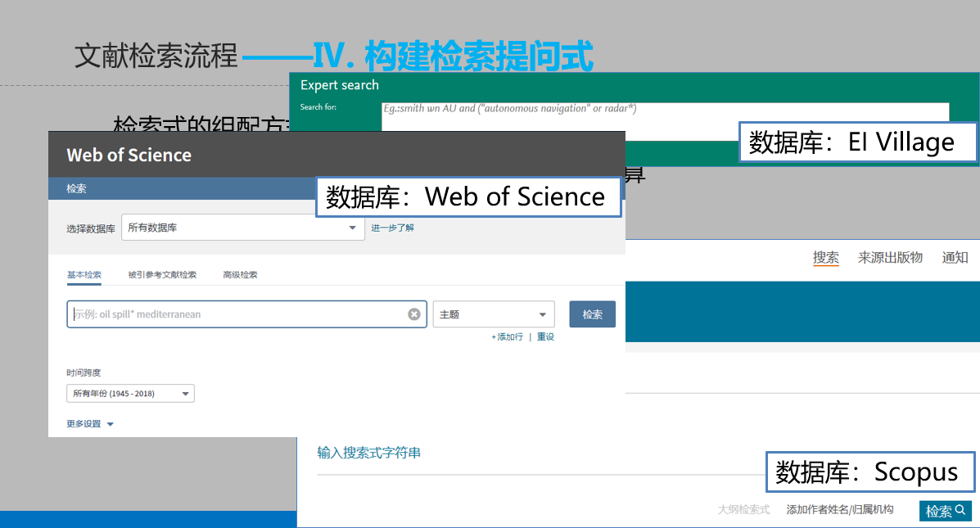The image size is (980, 528).
Task: Click the 选择数据库 label
Action: 91,228
